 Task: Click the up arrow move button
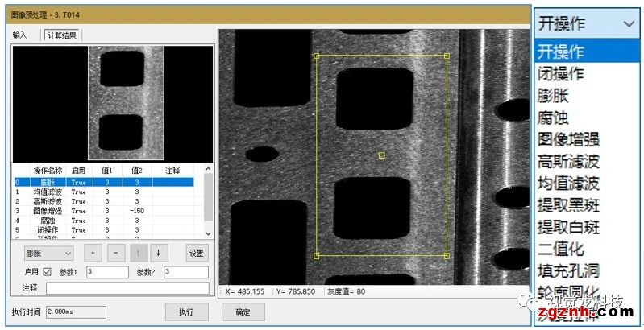pos(137,253)
